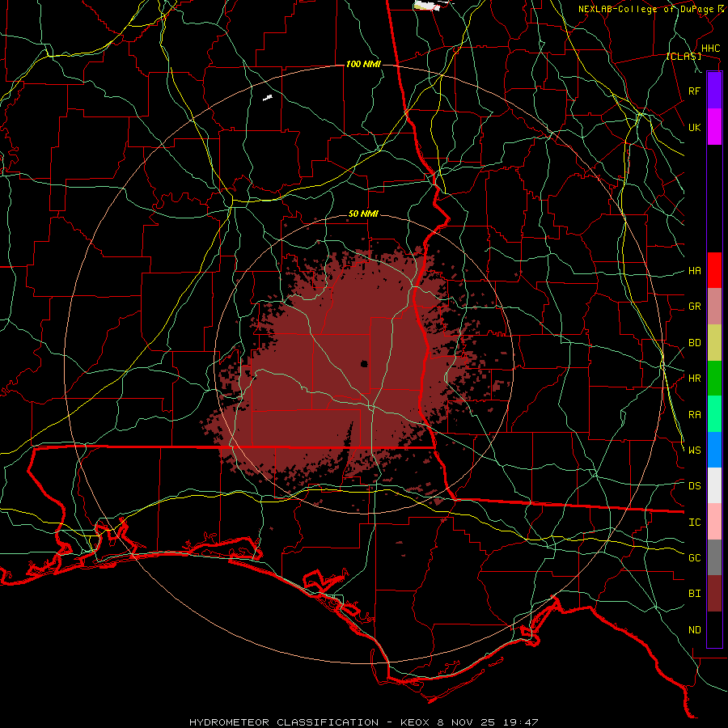Click the RA light green legend swatch
This screenshot has height=728, width=728.
tap(714, 414)
